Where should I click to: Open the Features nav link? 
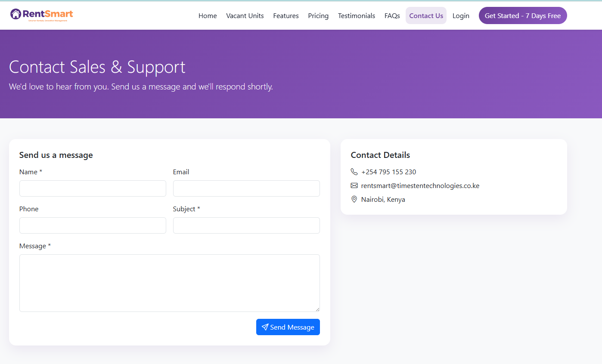click(x=286, y=15)
